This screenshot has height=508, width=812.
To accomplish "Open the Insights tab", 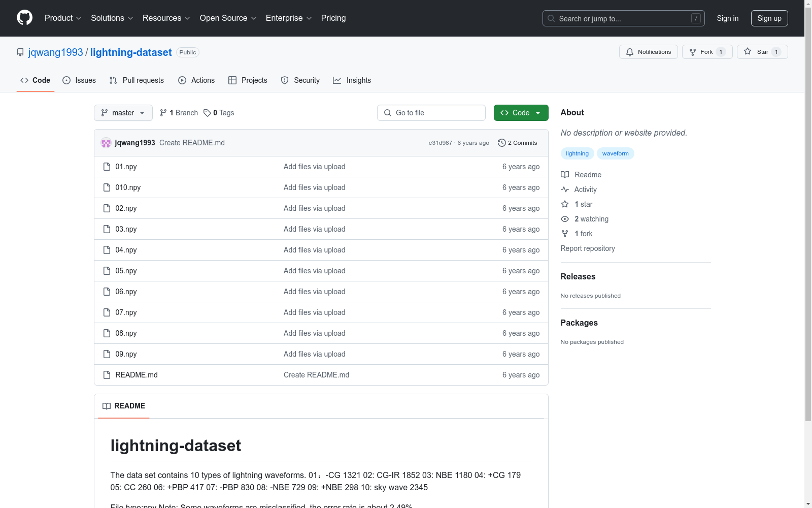I will [x=352, y=80].
